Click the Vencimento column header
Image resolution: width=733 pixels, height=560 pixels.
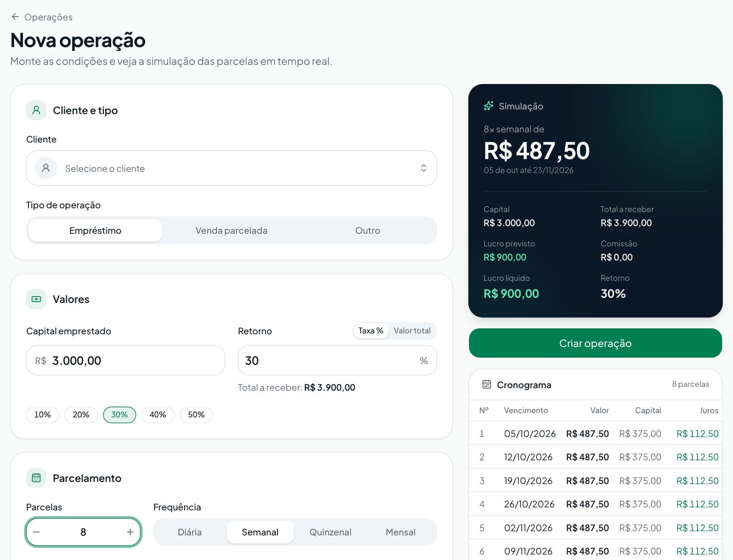tap(526, 410)
